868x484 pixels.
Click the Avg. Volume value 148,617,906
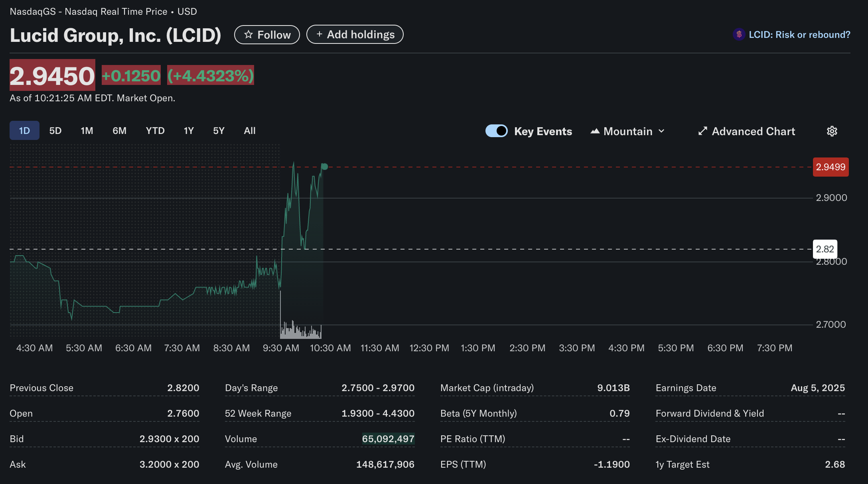(x=385, y=464)
